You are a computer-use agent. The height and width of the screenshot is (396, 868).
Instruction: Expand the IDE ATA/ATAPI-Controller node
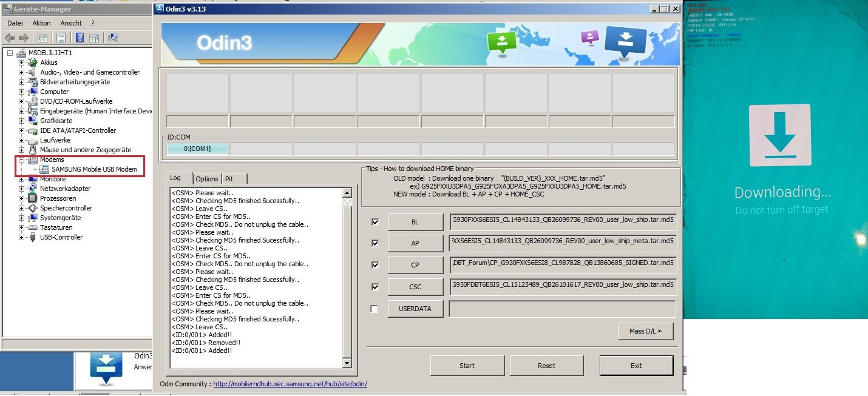pyautogui.click(x=22, y=130)
